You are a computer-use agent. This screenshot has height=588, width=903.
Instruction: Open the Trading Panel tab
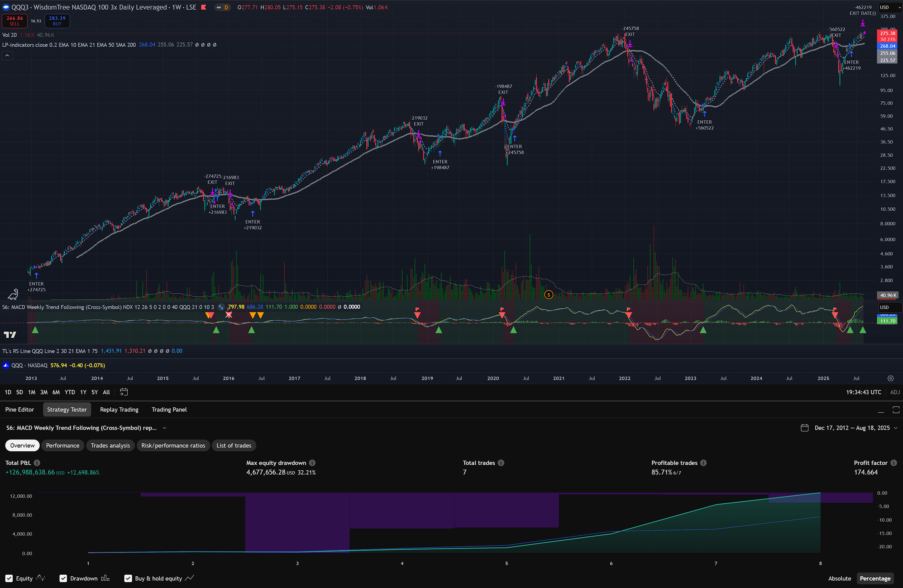point(169,409)
